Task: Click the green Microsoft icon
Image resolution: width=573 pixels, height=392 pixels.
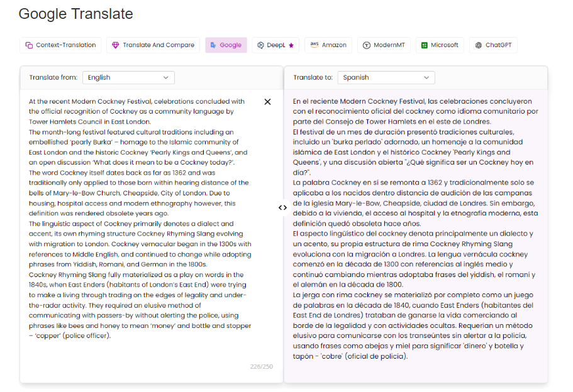Action: [425, 45]
